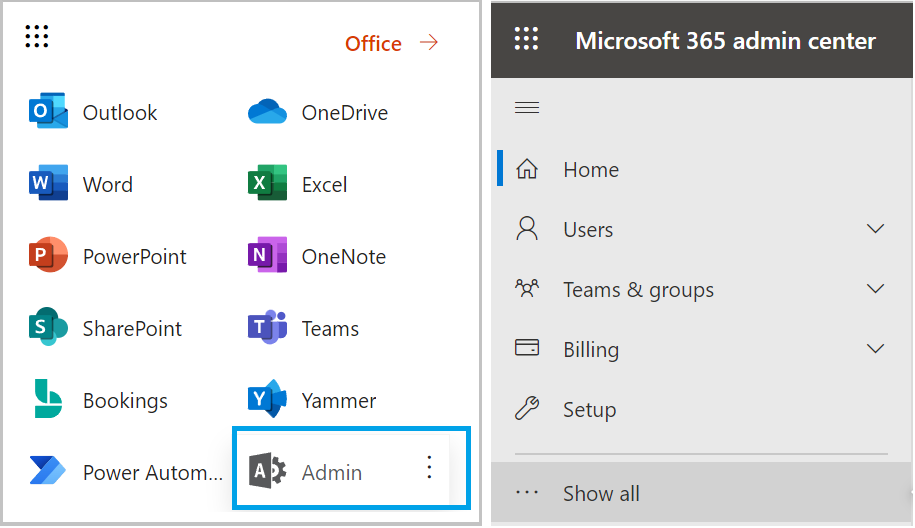Launch the Bookings app
This screenshot has height=528, width=915.
tap(48, 400)
